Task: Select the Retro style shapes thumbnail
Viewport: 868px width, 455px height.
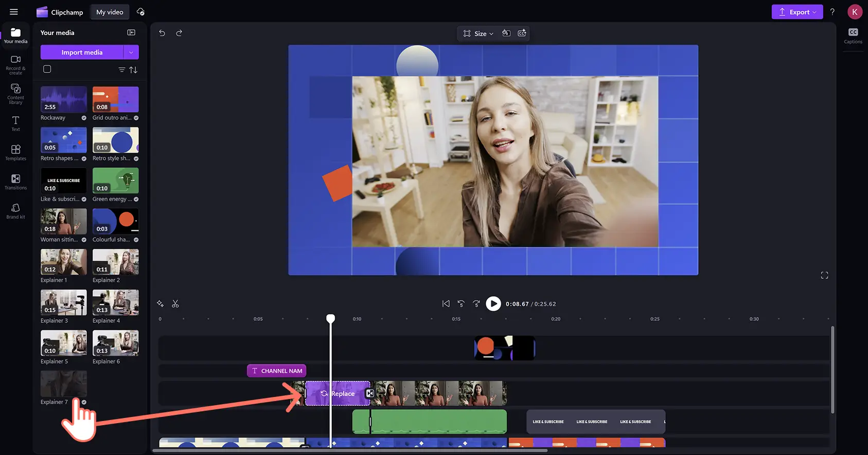Action: click(116, 140)
